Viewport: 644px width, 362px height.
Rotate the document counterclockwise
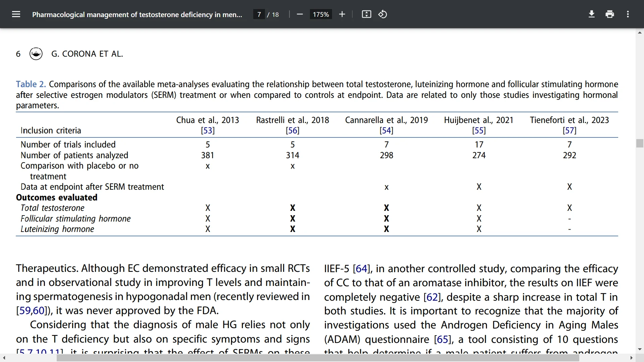coord(383,14)
